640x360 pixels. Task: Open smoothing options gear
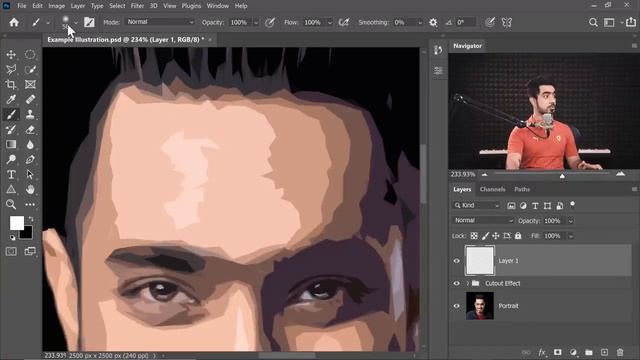[x=433, y=22]
